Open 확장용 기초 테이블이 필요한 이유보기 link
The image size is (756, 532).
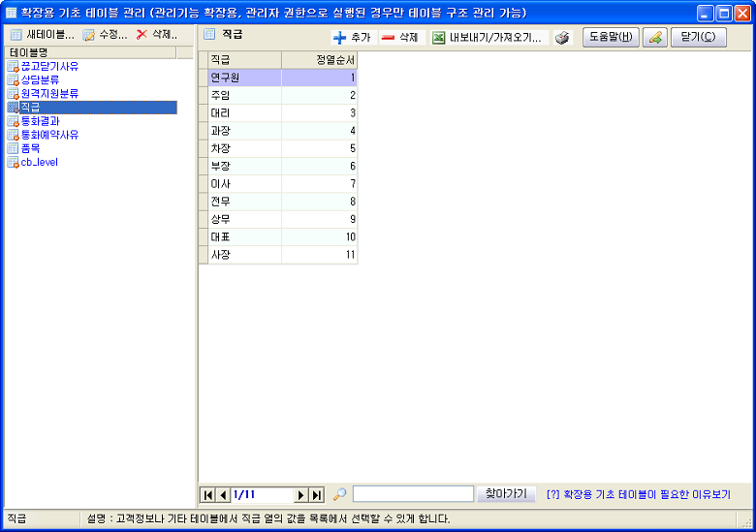pyautogui.click(x=639, y=495)
